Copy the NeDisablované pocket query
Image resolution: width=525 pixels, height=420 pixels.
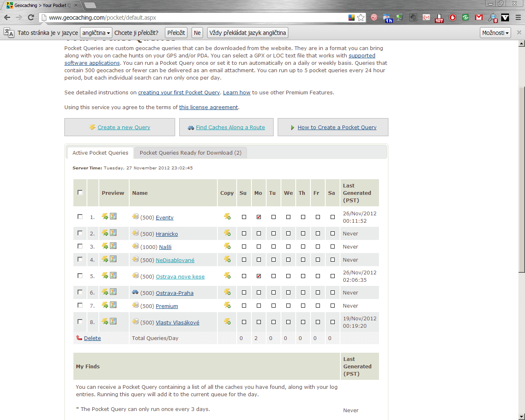(227, 259)
